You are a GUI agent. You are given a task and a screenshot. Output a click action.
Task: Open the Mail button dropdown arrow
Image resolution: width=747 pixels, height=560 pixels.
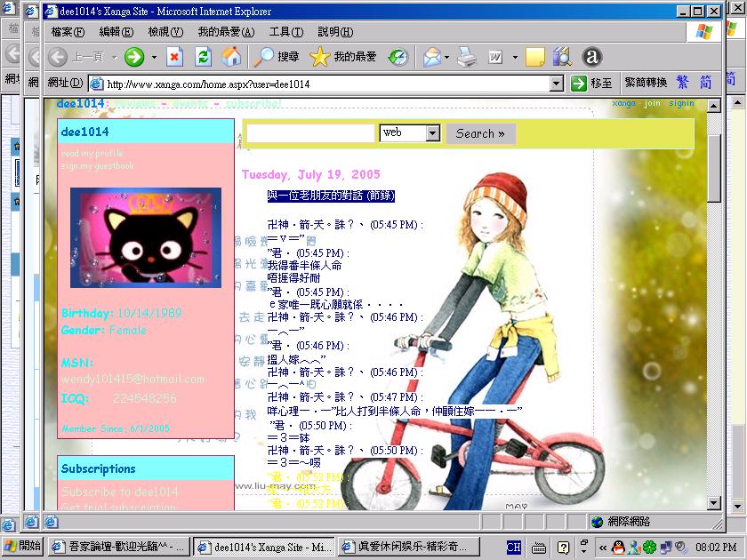[446, 58]
